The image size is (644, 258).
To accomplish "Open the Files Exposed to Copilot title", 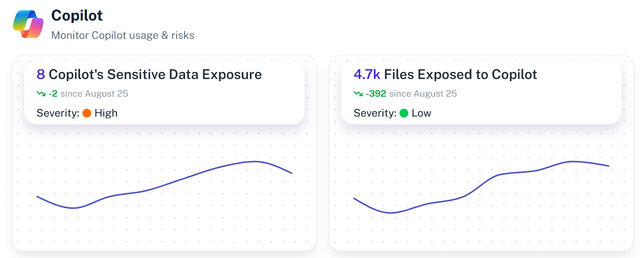I will pos(460,74).
